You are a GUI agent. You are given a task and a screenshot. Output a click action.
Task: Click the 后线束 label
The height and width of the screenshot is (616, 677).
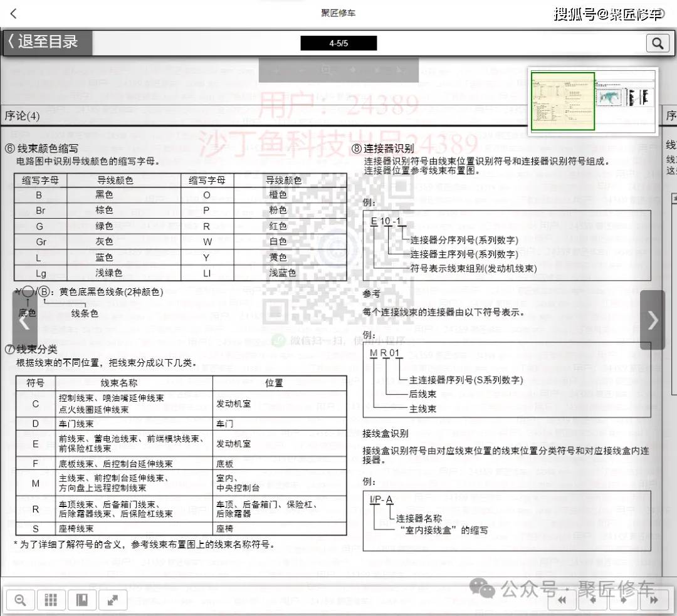pos(422,394)
